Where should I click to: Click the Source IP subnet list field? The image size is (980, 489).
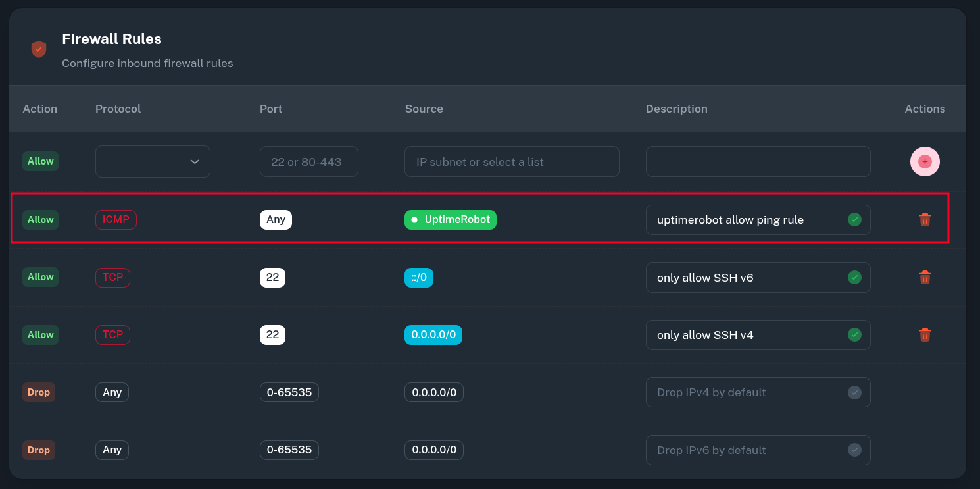(x=512, y=162)
